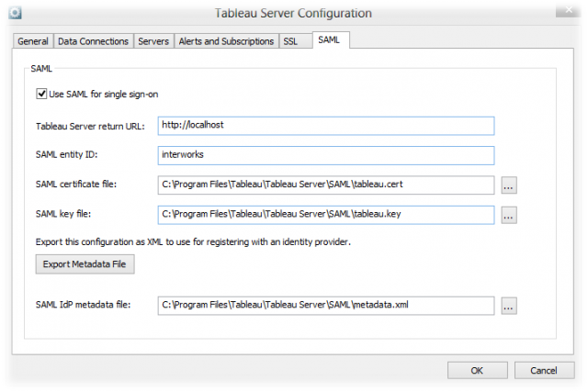Image resolution: width=588 pixels, height=392 pixels.
Task: Click the SAML key file path field
Action: tap(326, 215)
